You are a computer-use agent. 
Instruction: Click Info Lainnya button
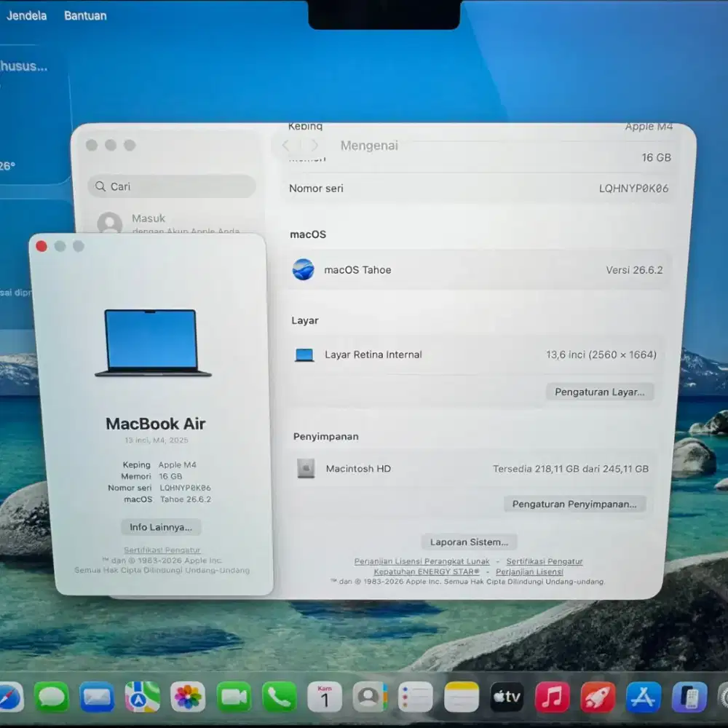coord(161,527)
